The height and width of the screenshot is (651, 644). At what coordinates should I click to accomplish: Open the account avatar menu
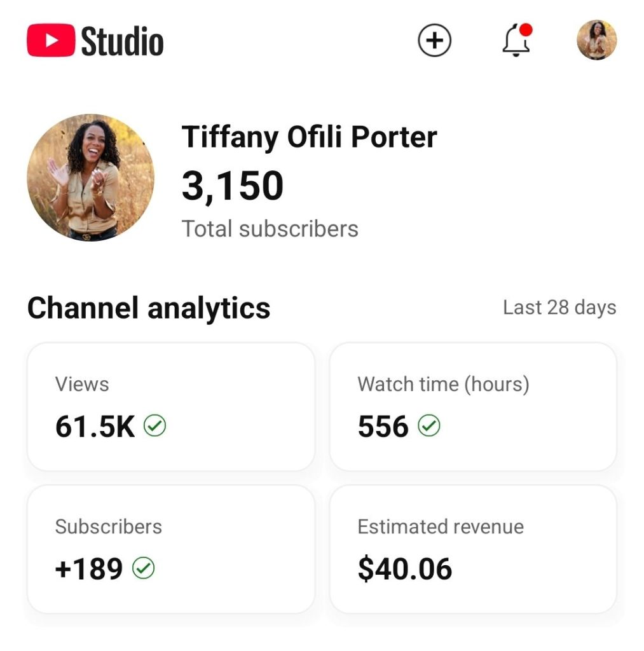(x=596, y=40)
